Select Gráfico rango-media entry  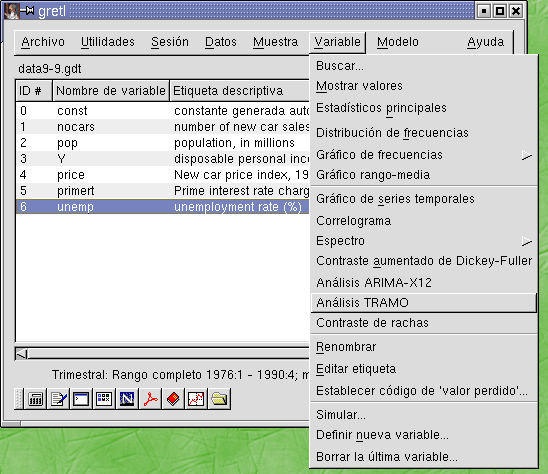click(x=424, y=175)
